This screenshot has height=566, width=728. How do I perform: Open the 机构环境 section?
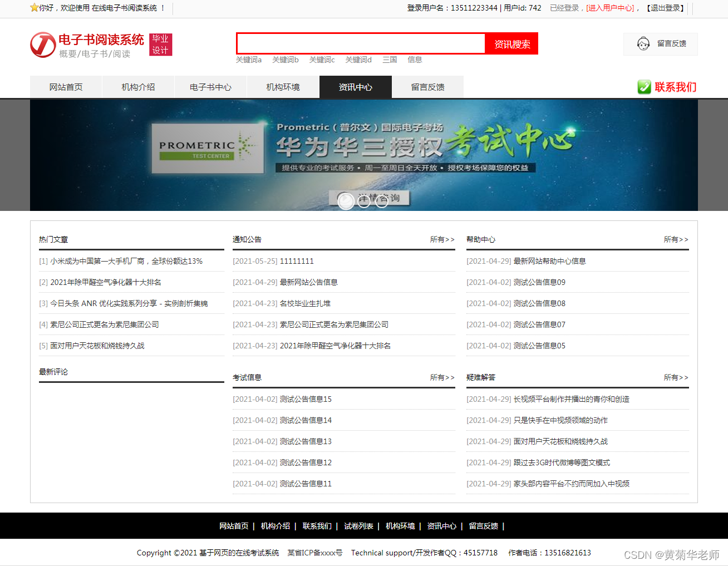[x=283, y=87]
